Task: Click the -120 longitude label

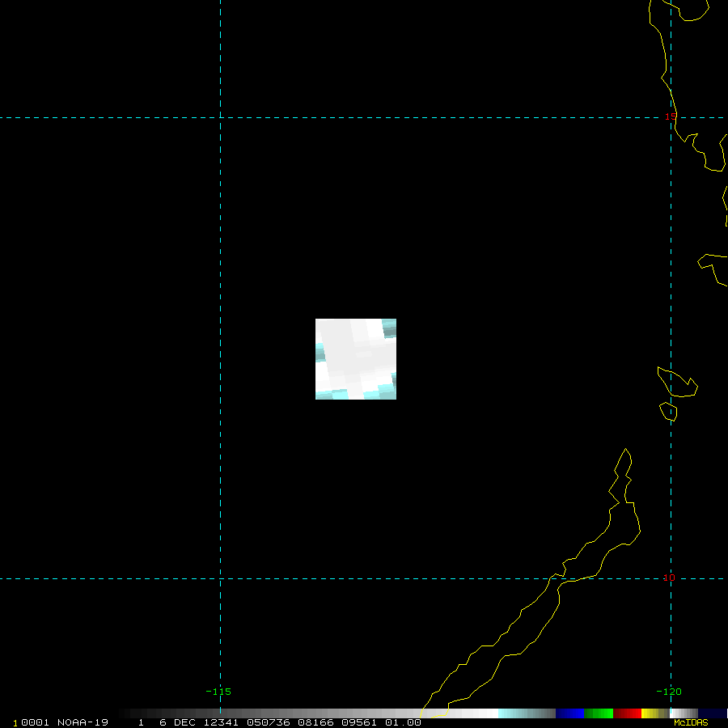Action: [x=669, y=692]
